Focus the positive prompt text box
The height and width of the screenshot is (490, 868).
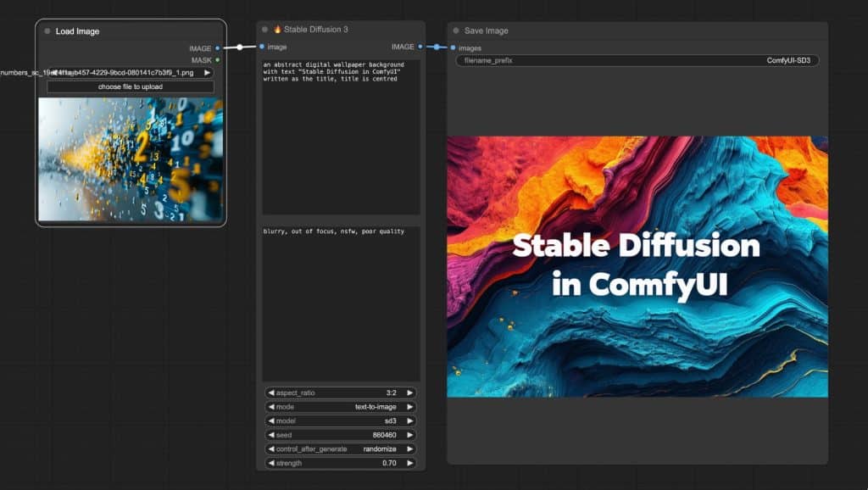pyautogui.click(x=341, y=136)
